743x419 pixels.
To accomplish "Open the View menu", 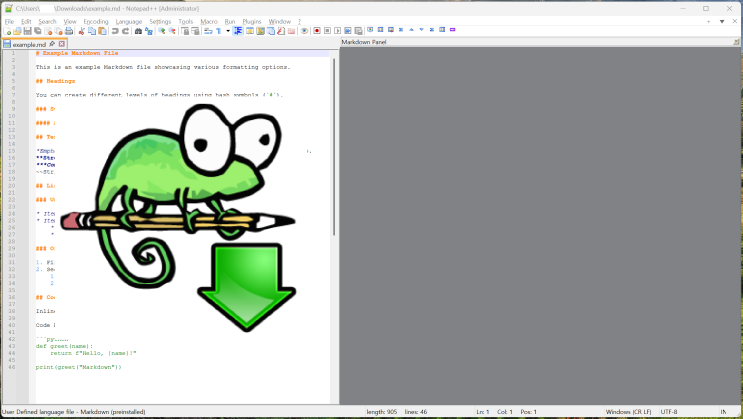I will pos(70,21).
